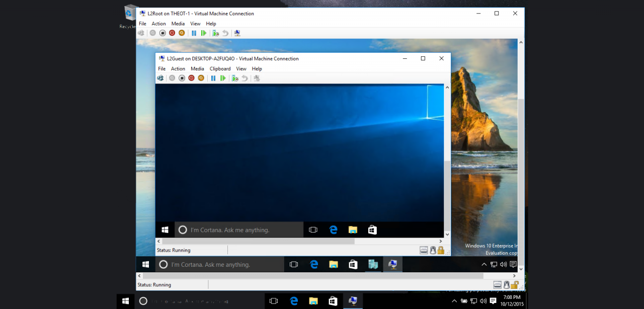Turn off the L2Root virtual machine

[x=163, y=33]
